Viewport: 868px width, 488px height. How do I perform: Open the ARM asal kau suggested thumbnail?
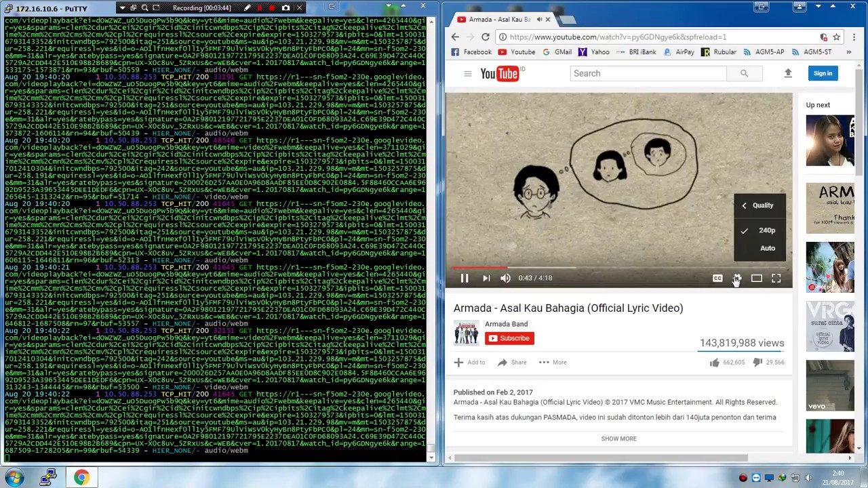coord(830,209)
